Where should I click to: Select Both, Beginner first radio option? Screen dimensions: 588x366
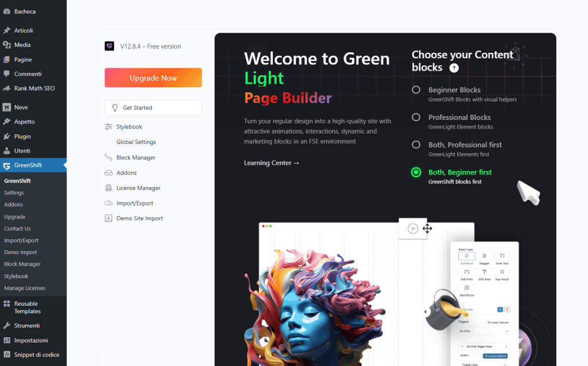[416, 172]
